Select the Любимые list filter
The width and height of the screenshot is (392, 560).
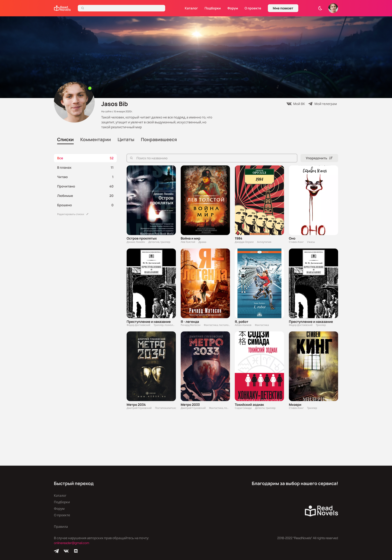point(85,196)
